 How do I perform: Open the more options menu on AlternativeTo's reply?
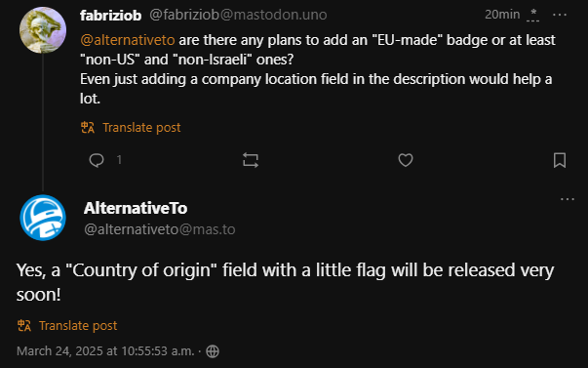coord(567,199)
